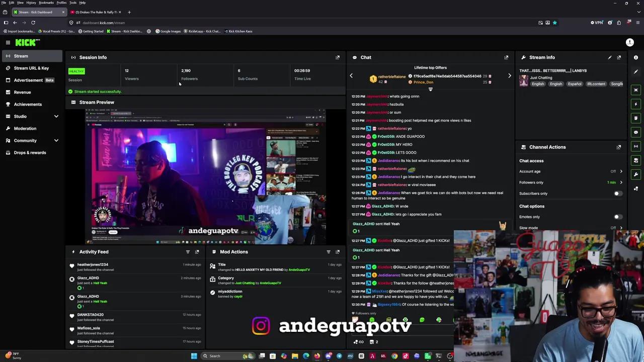Open the info icon in the right widget rail

(x=636, y=57)
